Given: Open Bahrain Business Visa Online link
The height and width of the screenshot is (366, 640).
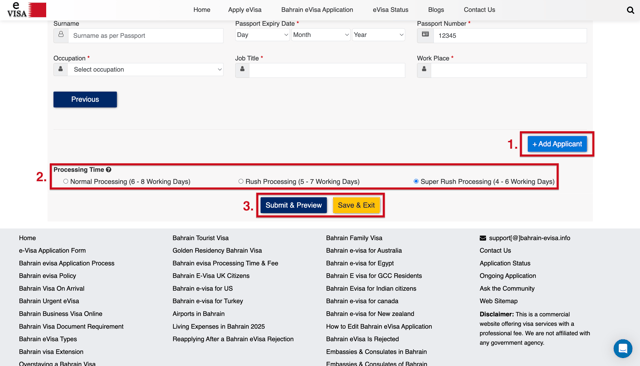Looking at the screenshot, I should [60, 314].
